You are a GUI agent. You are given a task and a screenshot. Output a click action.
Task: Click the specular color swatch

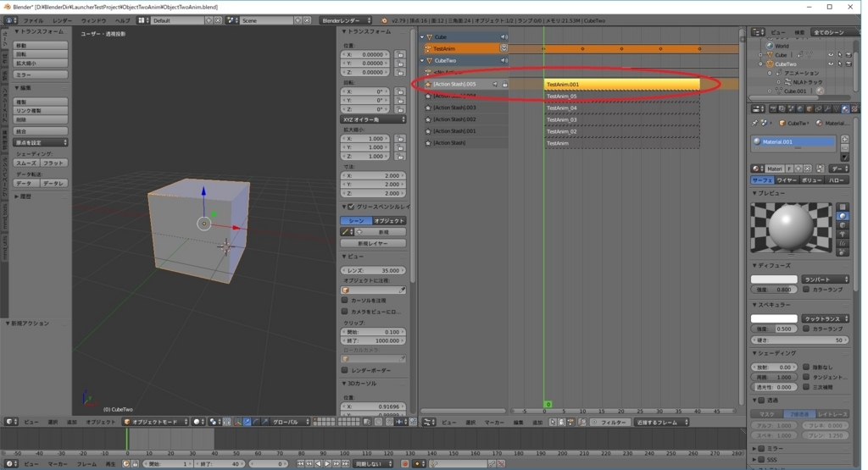point(774,318)
